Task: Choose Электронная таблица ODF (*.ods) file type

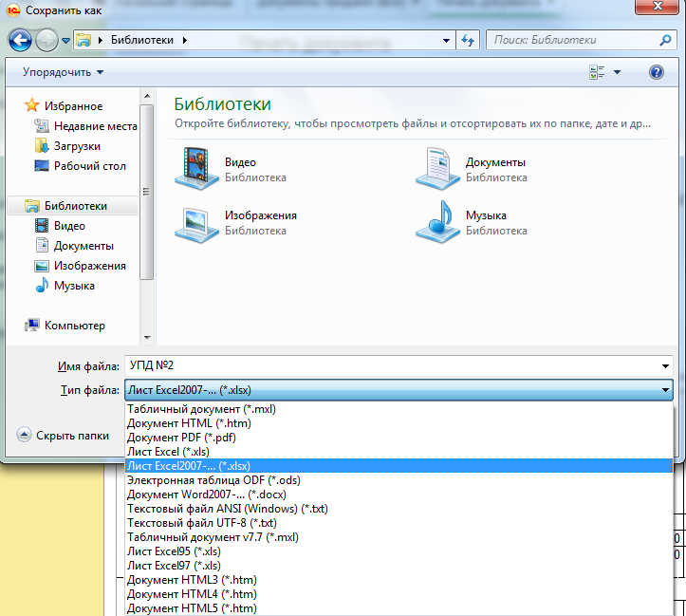Action: click(399, 480)
